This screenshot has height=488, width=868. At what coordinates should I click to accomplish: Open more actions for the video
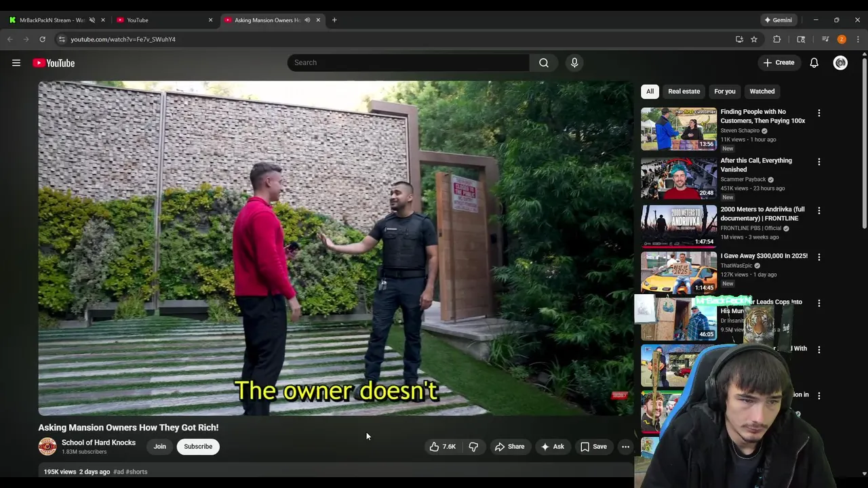coord(625,447)
